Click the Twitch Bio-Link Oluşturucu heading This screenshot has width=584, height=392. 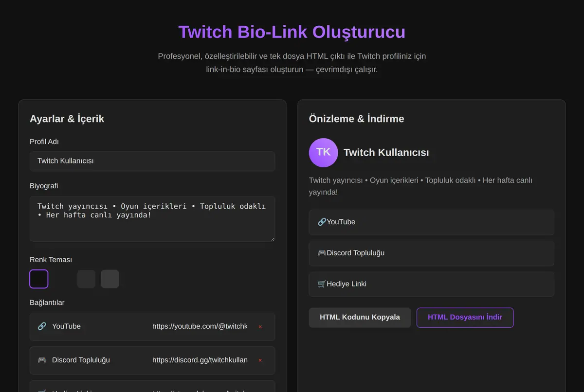(x=292, y=32)
